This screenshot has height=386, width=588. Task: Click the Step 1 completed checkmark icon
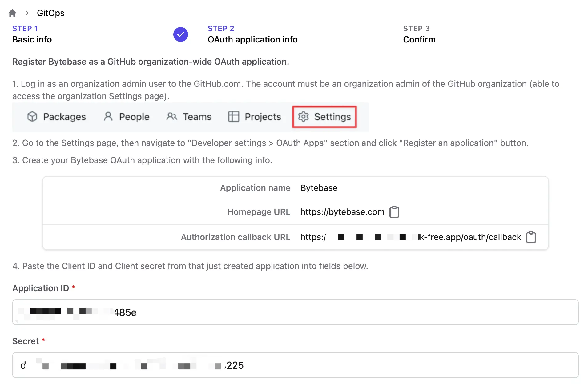(x=181, y=34)
